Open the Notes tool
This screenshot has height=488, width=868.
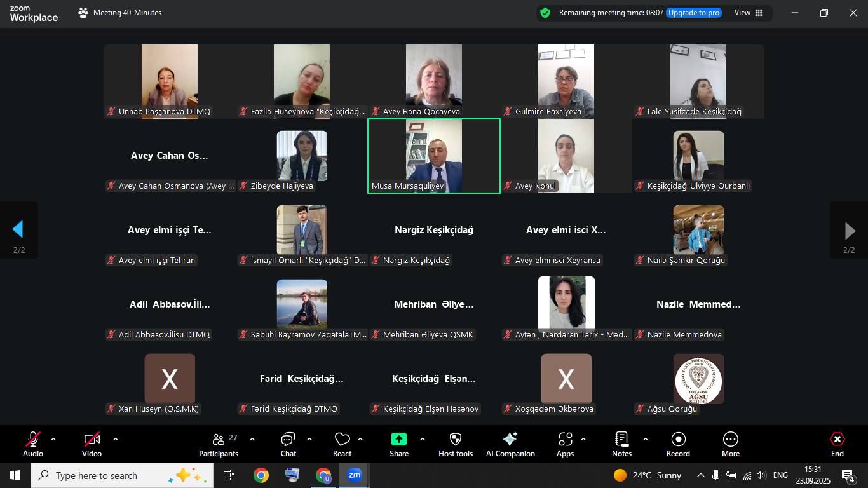pyautogui.click(x=621, y=444)
